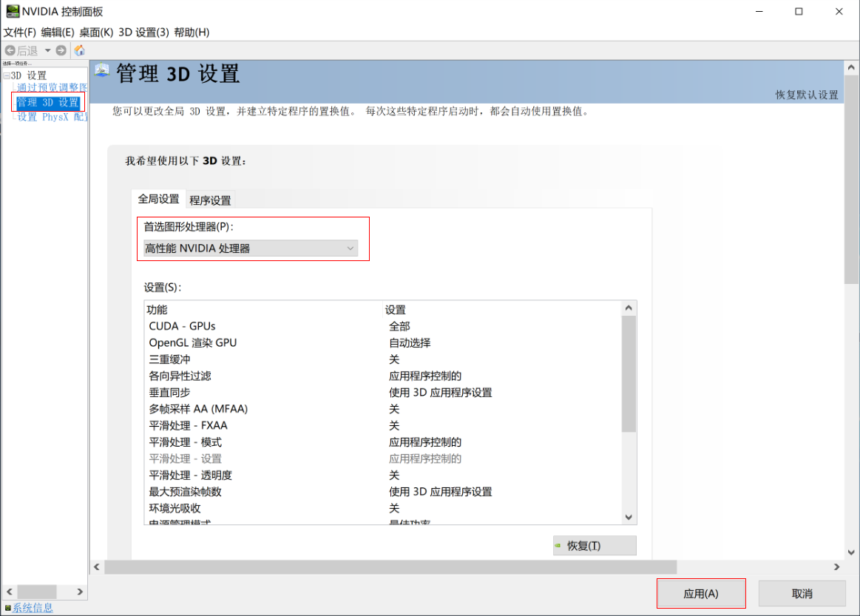Click the Forward arrow icon in toolbar

click(x=61, y=50)
